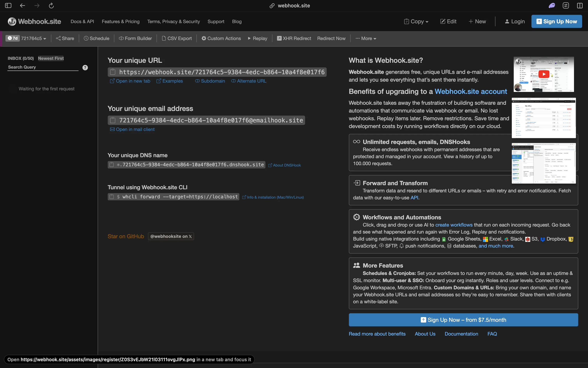Open the Webhook.site account link
Image resolution: width=588 pixels, height=368 pixels.
pyautogui.click(x=471, y=92)
